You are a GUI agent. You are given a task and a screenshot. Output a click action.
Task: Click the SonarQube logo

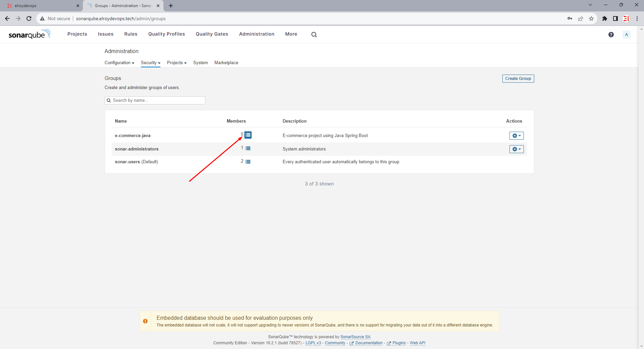[30, 34]
